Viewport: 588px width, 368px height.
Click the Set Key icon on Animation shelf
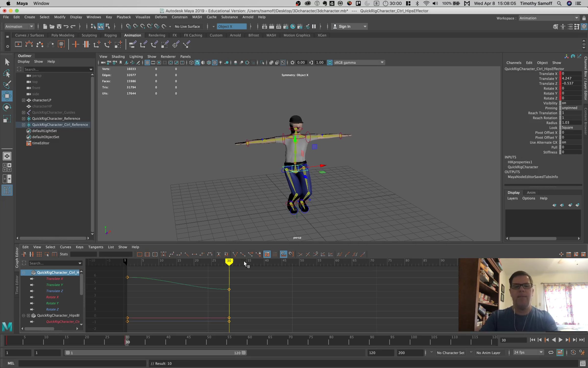tap(75, 44)
